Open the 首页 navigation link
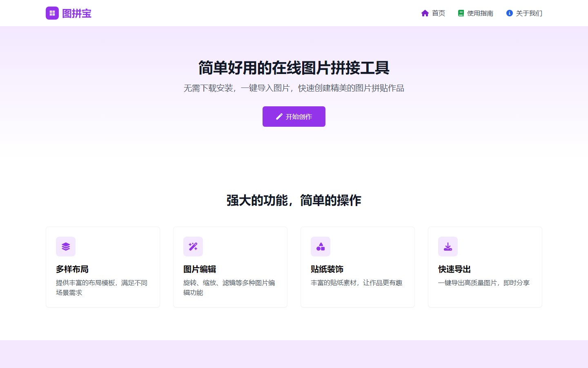The width and height of the screenshot is (588, 368). pyautogui.click(x=433, y=13)
